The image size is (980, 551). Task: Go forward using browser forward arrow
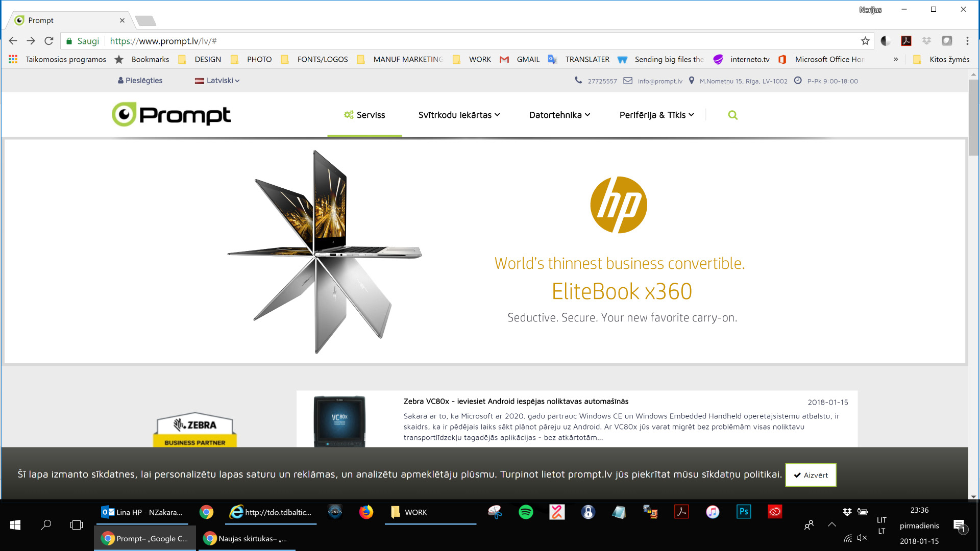click(x=31, y=41)
